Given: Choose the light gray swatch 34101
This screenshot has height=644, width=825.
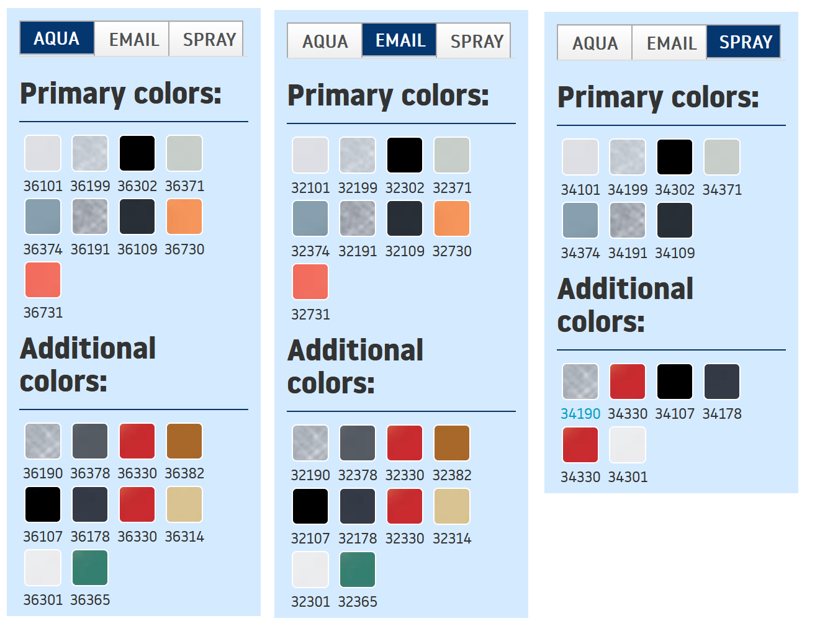Looking at the screenshot, I should tap(580, 157).
